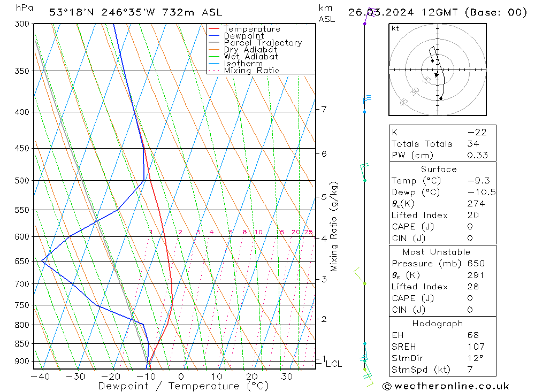535x392 pixels.
Task: Click the K index value -22
Action: click(477, 132)
